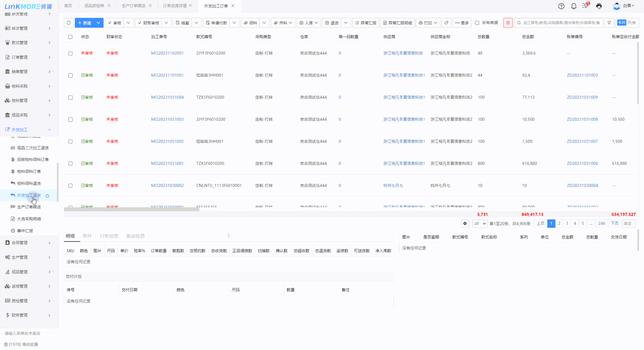Check the row for MO20231102001
Image resolution: width=644 pixels, height=350 pixels.
[70, 53]
